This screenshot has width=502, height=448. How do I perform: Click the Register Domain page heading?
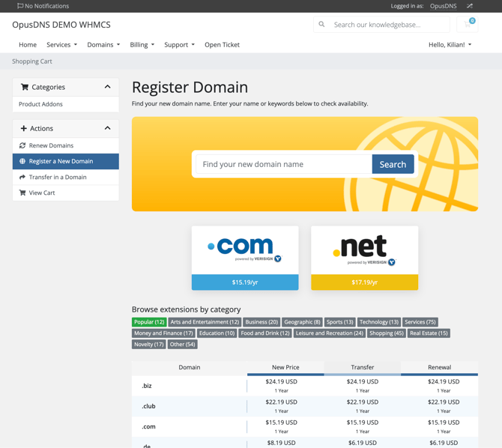coord(190,87)
